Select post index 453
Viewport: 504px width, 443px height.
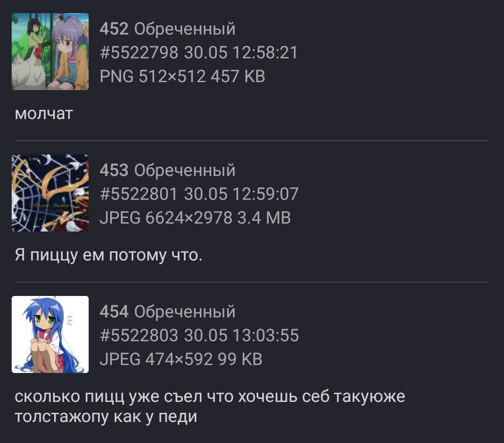point(114,170)
